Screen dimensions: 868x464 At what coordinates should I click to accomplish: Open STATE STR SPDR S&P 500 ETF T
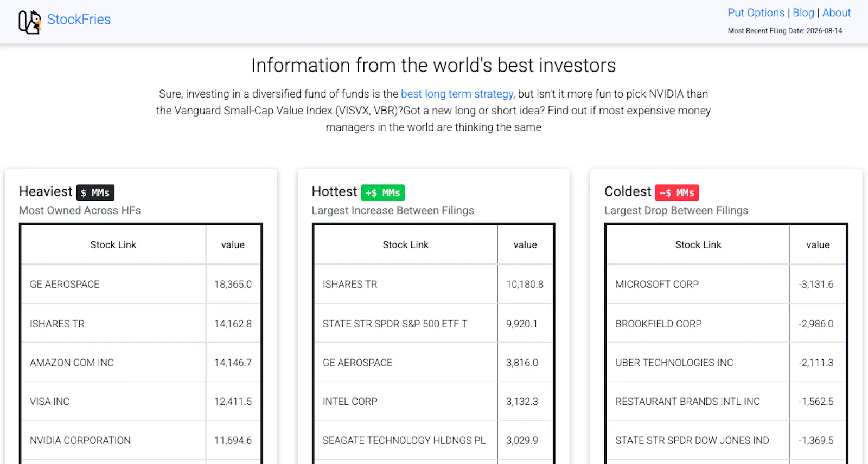(x=395, y=324)
